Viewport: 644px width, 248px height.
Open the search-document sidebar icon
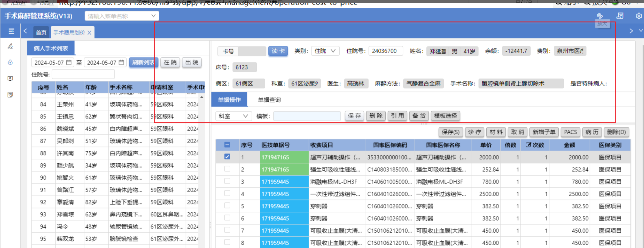click(10, 95)
